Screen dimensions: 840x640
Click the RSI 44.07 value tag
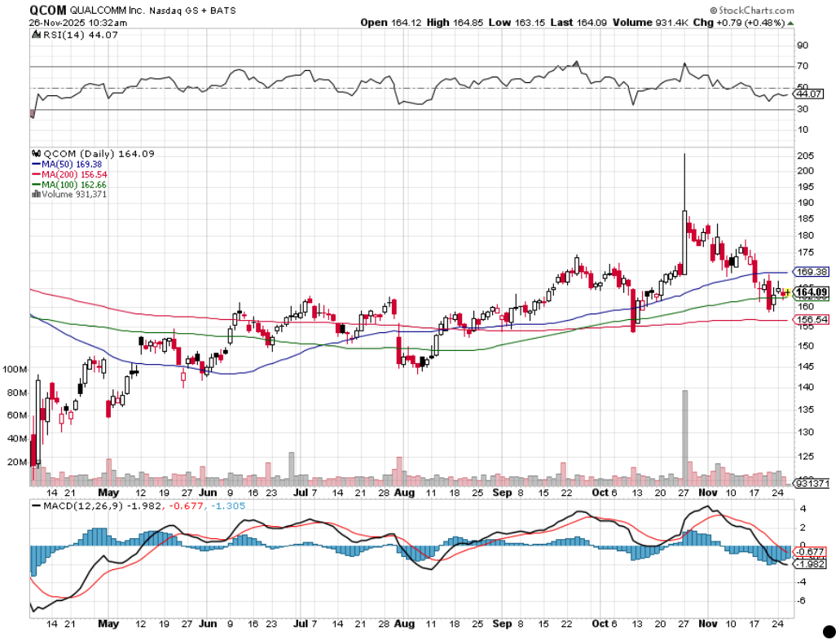pos(810,94)
